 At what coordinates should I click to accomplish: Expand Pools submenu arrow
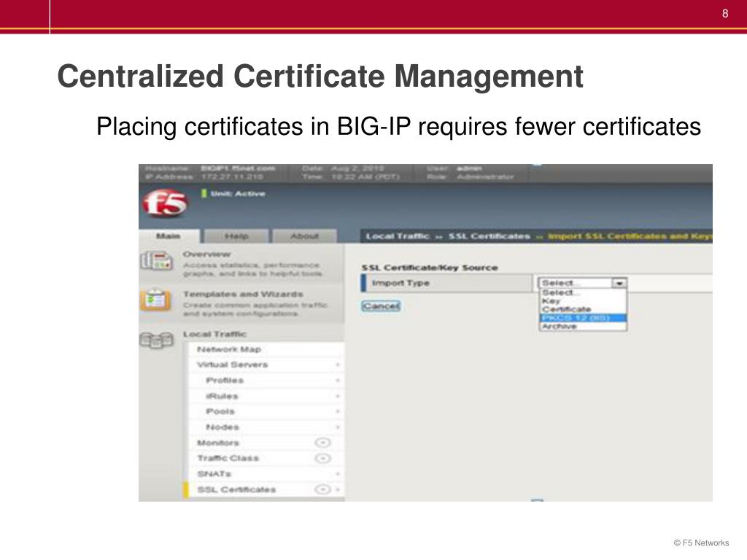click(x=338, y=411)
